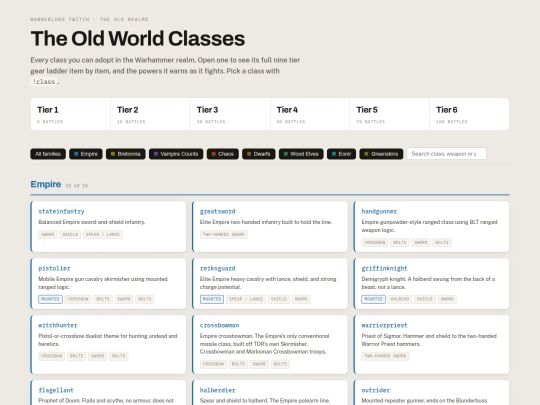Select the Tier 3 card
Image resolution: width=540 pixels, height=405 pixels.
click(230, 114)
